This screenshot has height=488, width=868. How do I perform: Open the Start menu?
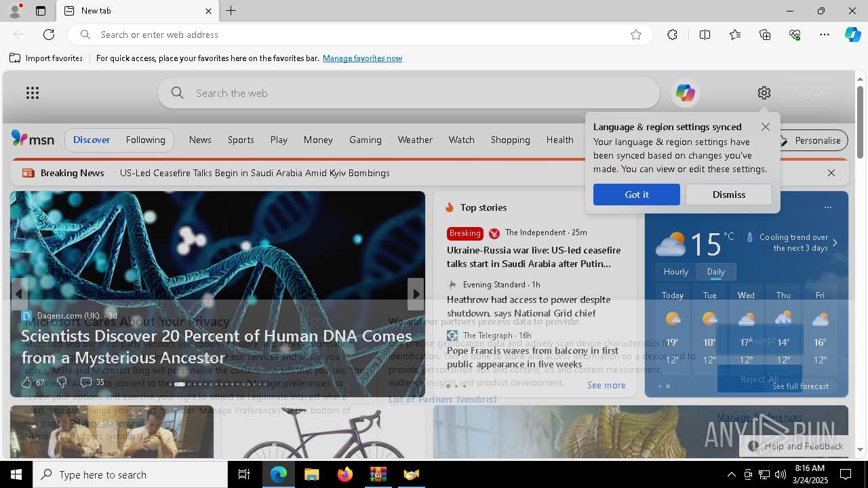pos(16,474)
